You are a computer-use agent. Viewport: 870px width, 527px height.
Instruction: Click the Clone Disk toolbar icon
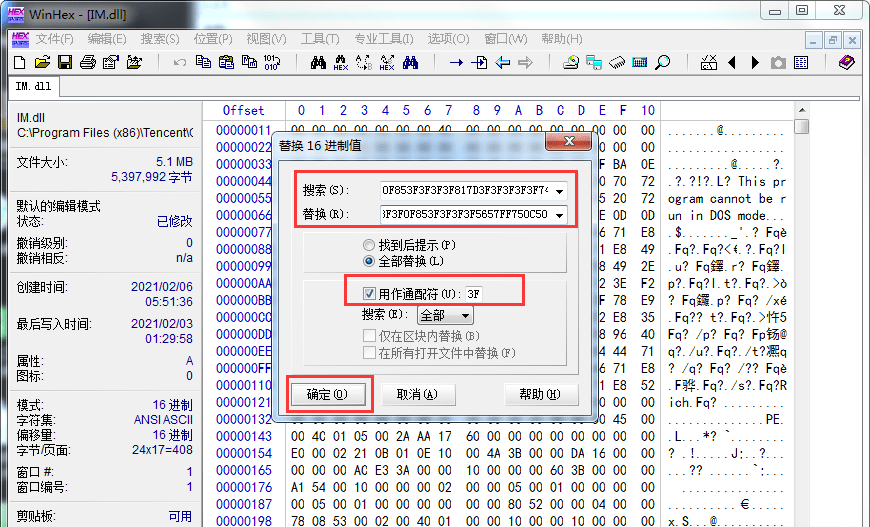[594, 62]
